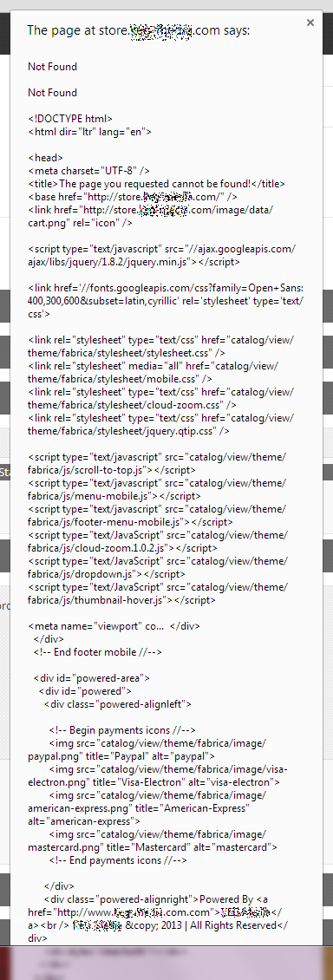Click the "theme/fabrica/stylesheet/cloud-zoom.css" line
333x980 pixels.
tap(132, 404)
